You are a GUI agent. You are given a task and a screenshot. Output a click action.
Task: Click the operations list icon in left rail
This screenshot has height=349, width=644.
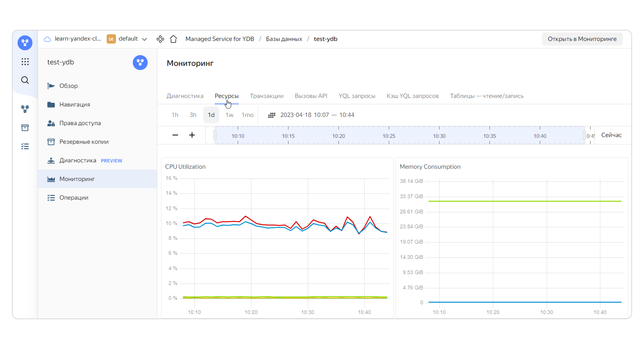[25, 146]
